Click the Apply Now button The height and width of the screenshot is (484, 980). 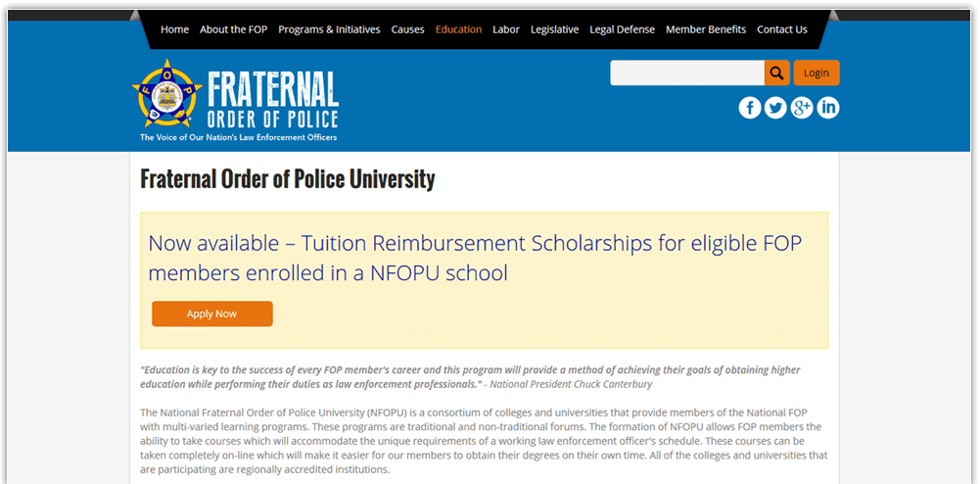(211, 314)
